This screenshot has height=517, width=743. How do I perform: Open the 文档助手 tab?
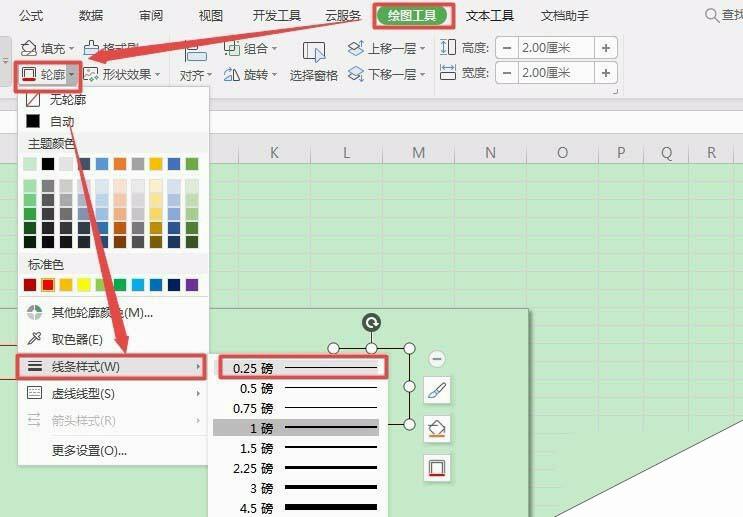(565, 16)
